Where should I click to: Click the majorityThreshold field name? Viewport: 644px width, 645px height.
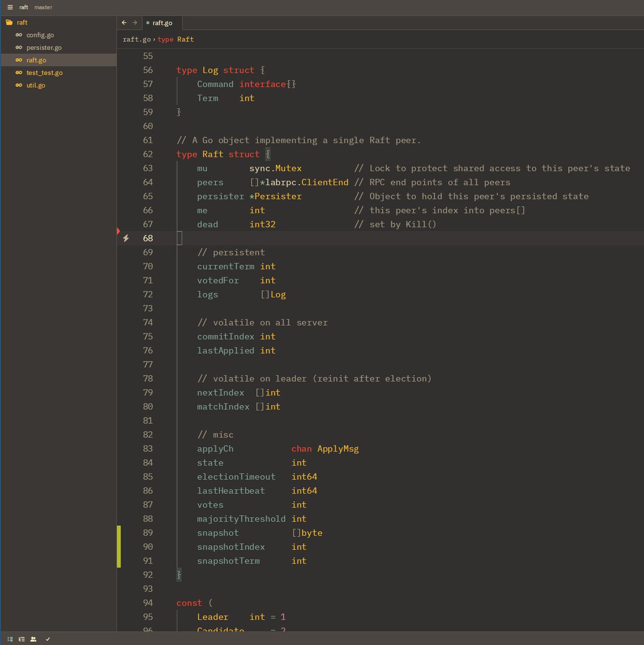coord(241,519)
